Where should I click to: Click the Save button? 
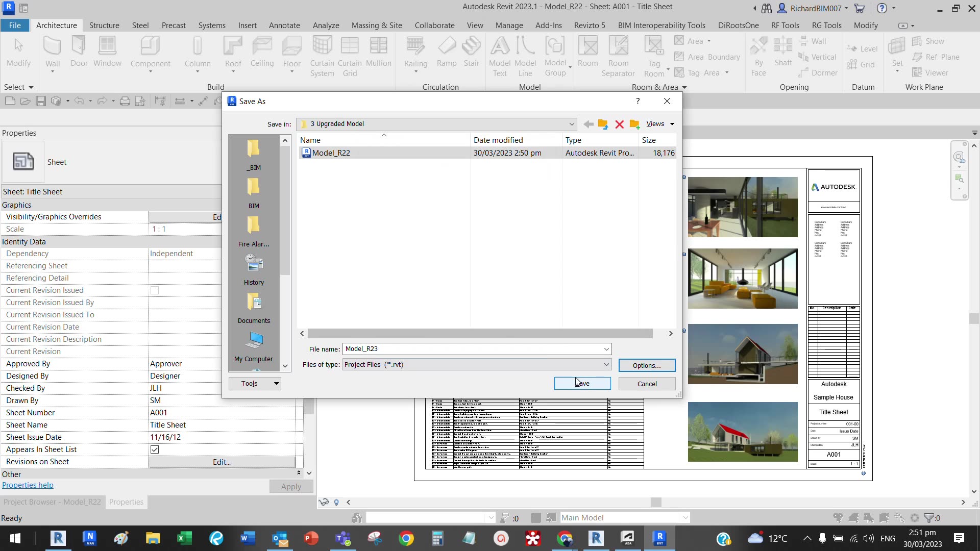click(582, 383)
